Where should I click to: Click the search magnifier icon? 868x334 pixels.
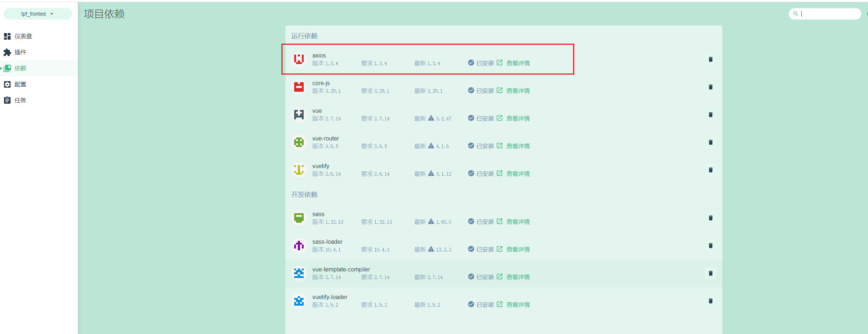tap(796, 14)
